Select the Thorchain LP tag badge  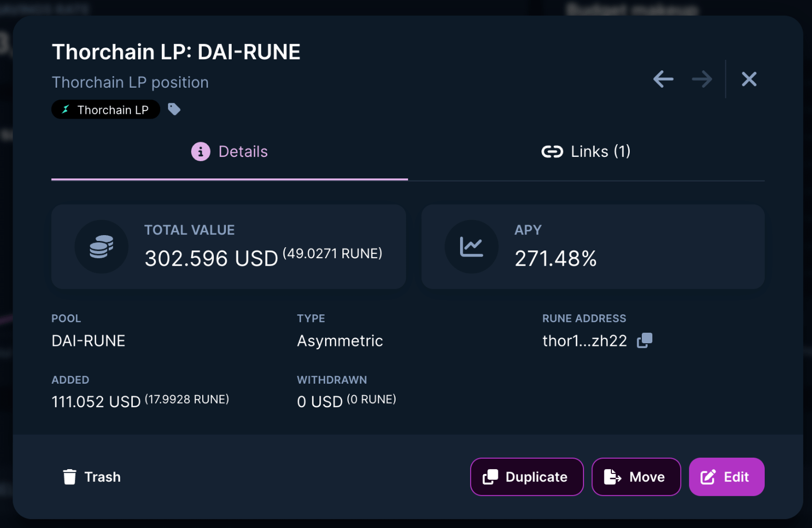click(x=105, y=109)
